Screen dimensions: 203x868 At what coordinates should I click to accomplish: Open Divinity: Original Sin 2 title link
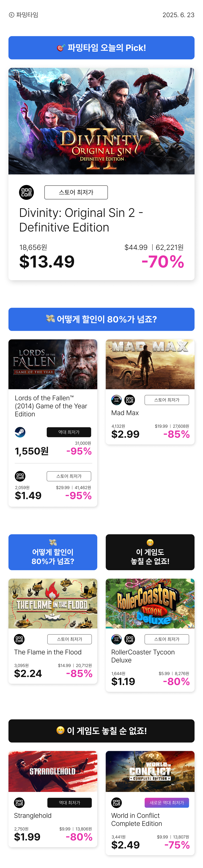81,220
